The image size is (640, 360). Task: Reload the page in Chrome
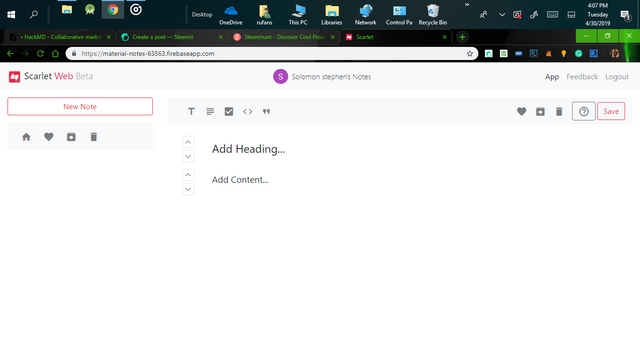pos(40,53)
